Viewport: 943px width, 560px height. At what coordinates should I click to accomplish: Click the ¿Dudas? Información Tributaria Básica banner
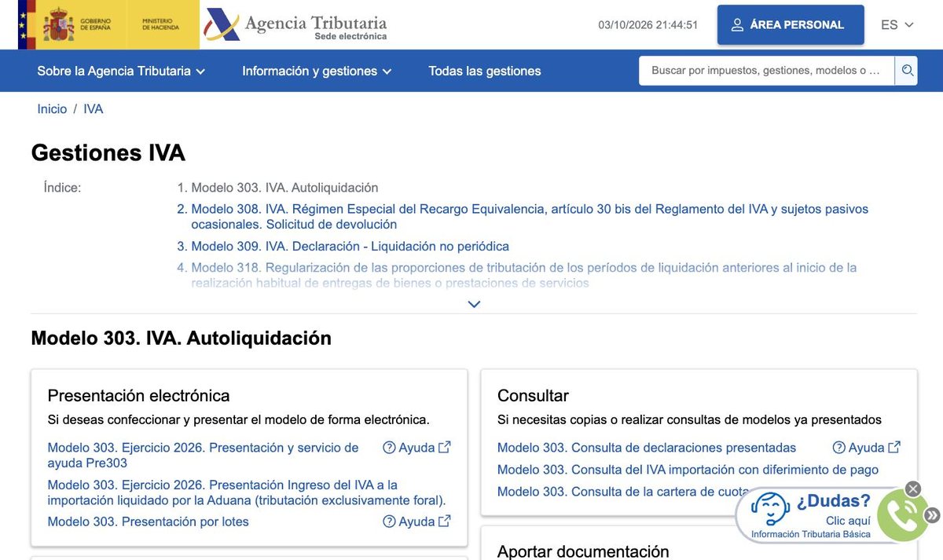pyautogui.click(x=809, y=515)
